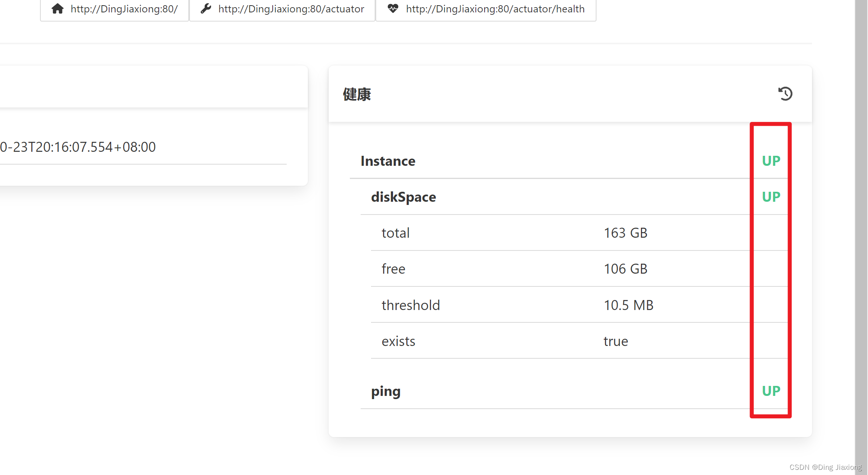The width and height of the screenshot is (868, 475).
Task: Click the free label under diskSpace
Action: 393,269
